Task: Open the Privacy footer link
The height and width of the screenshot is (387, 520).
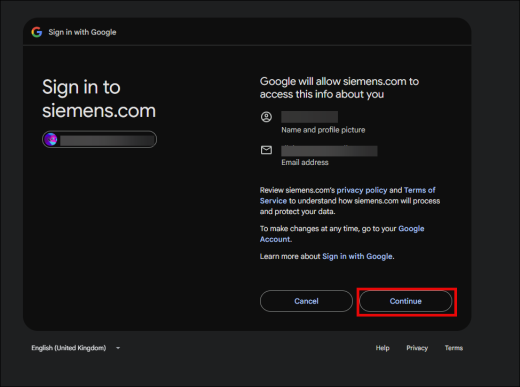Action: click(x=417, y=348)
